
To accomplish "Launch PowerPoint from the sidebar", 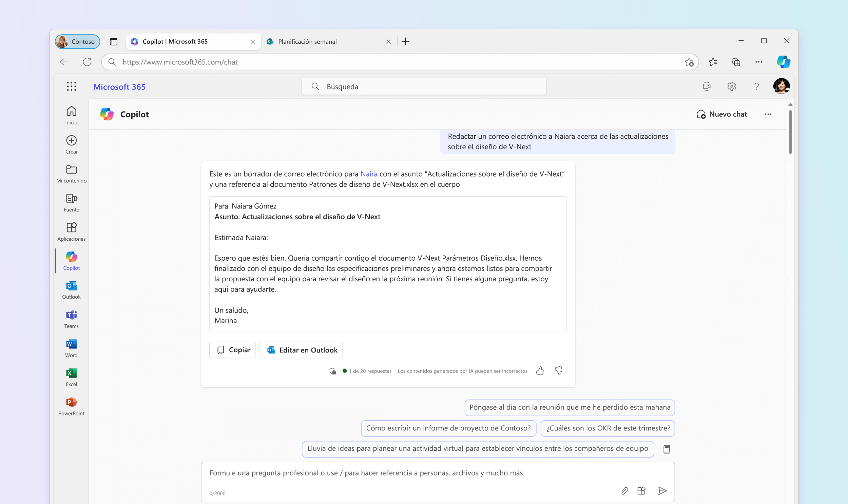I will [x=71, y=406].
